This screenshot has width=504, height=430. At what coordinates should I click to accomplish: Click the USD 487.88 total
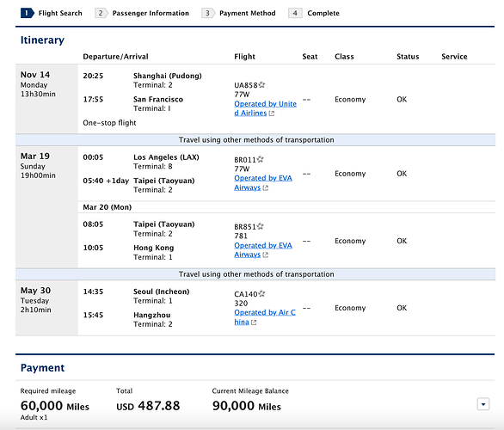point(148,406)
